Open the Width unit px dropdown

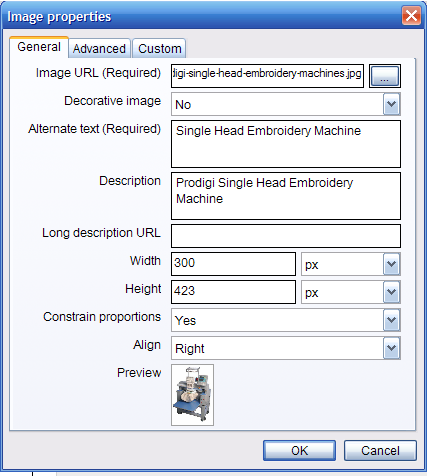[351, 264]
